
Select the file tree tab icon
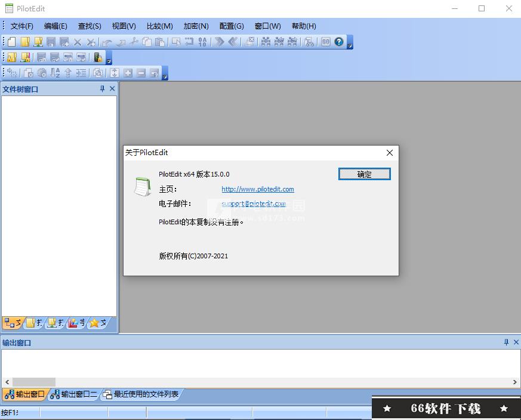click(x=13, y=323)
